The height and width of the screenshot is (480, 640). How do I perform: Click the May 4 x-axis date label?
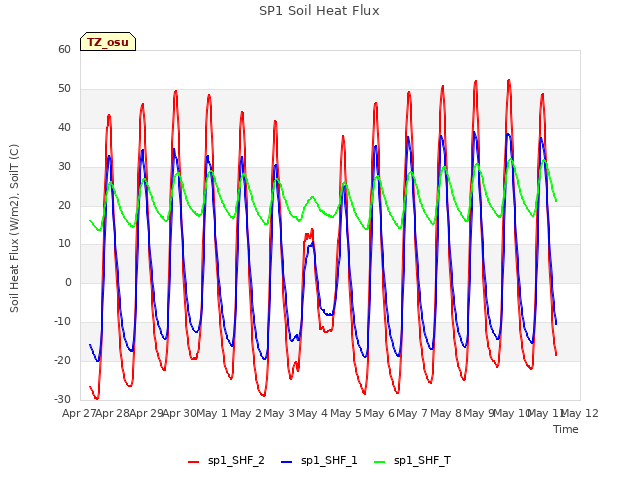312,413
